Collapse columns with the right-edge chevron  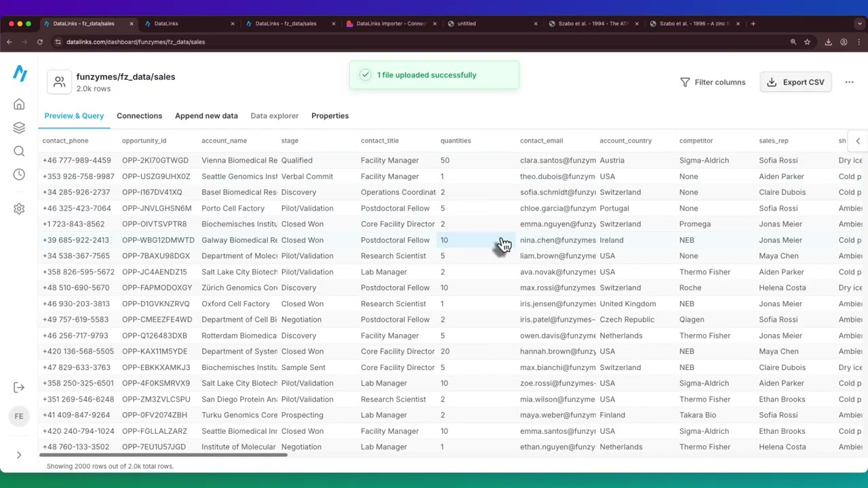858,141
